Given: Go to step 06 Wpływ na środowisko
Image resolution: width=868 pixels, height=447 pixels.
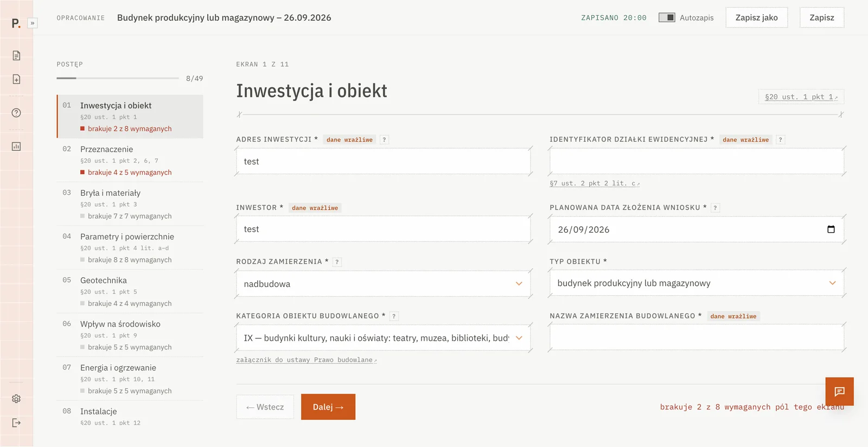Looking at the screenshot, I should [130, 335].
